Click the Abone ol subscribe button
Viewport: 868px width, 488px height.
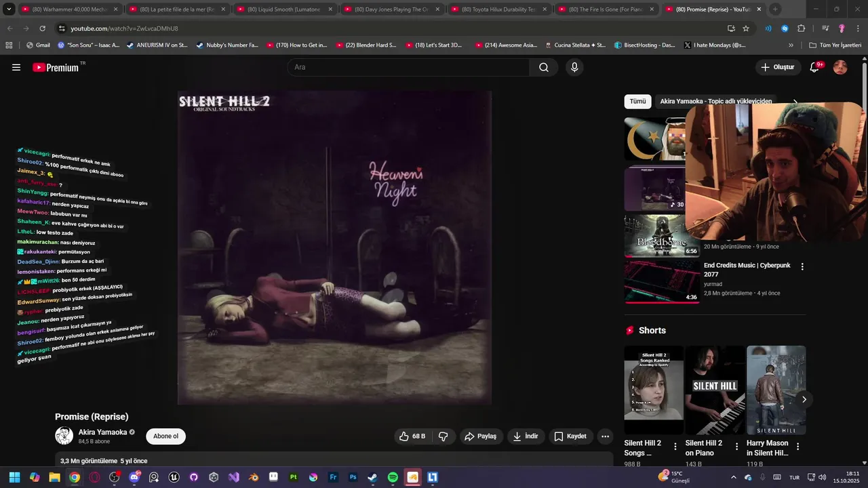[165, 436]
